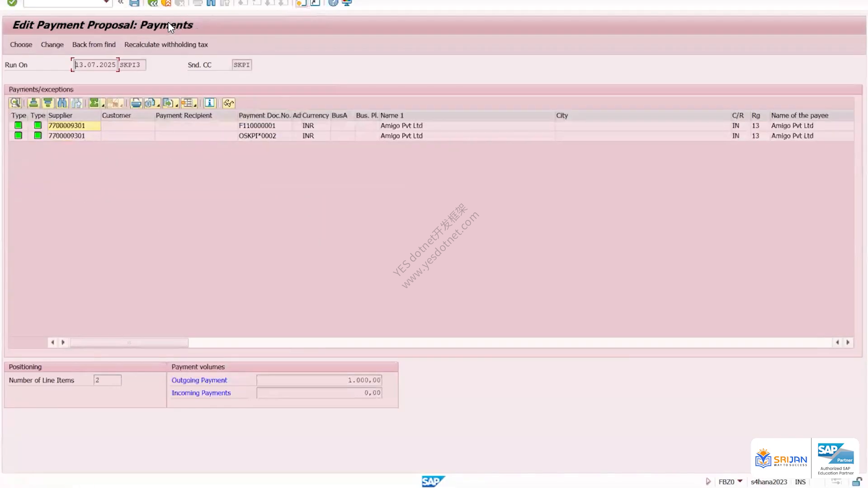This screenshot has width=868, height=488.
Task: Select the first green status indicator in row one
Action: click(x=18, y=126)
